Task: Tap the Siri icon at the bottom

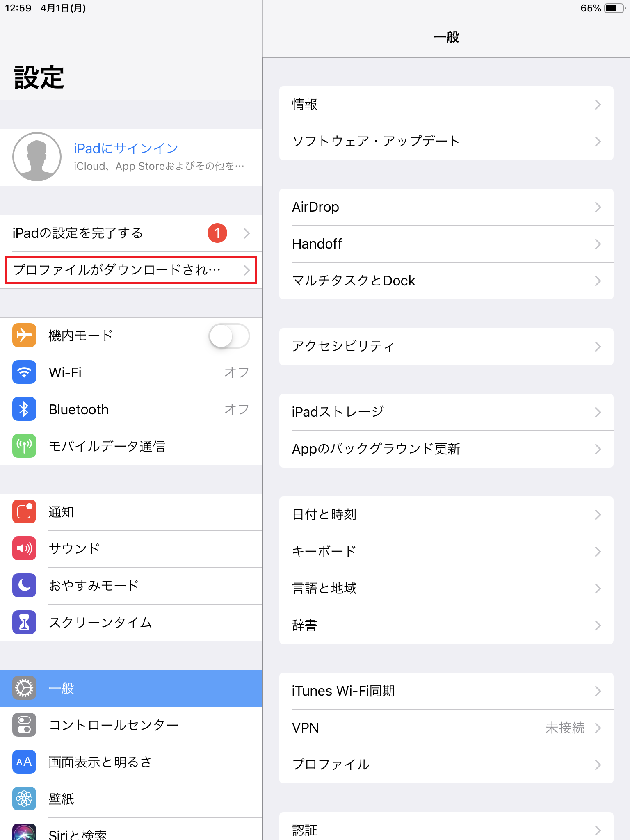Action: pos(24,832)
